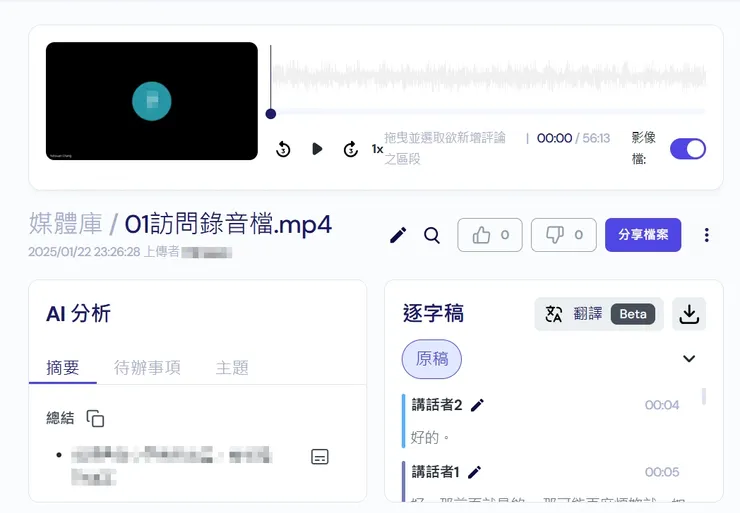The width and height of the screenshot is (740, 513).
Task: Open the three-dot more options menu
Action: (706, 235)
